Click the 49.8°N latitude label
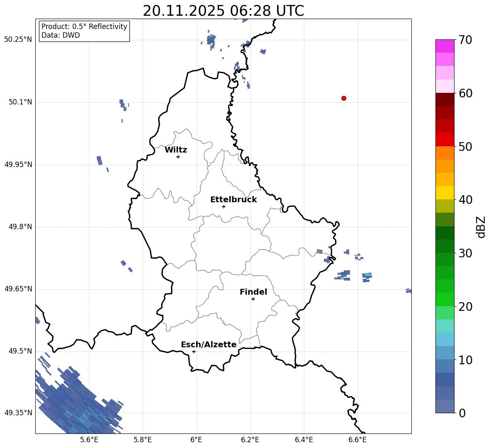The image size is (491, 448). [x=20, y=227]
